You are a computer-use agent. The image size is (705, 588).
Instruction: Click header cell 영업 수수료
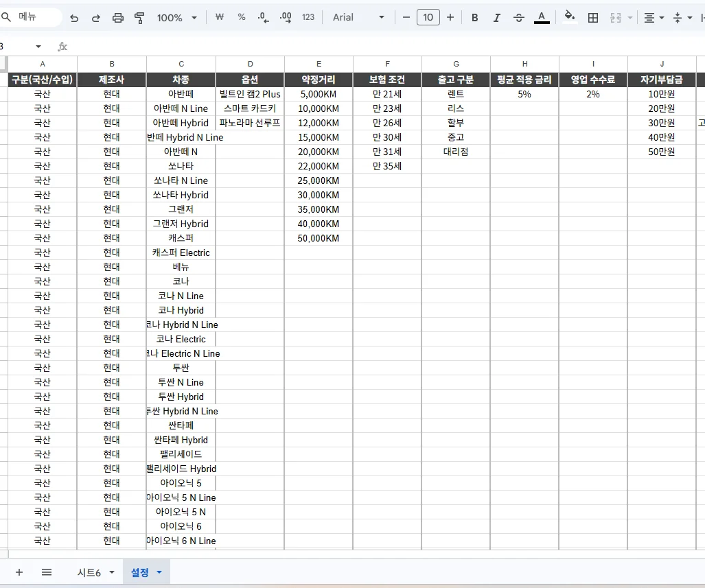click(593, 80)
